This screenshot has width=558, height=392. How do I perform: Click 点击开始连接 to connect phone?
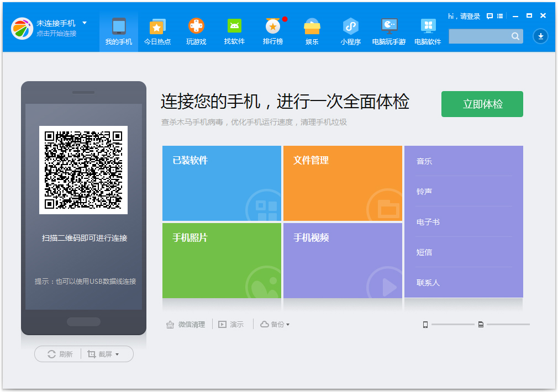[56, 34]
